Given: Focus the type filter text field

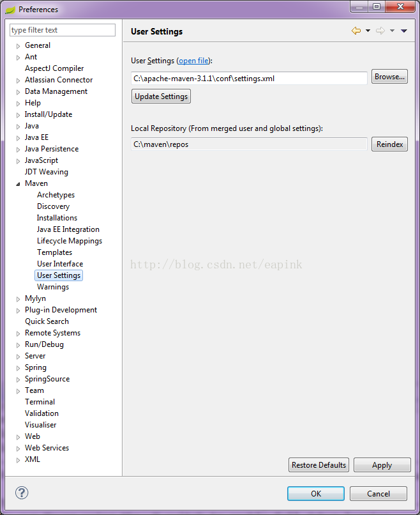Looking at the screenshot, I should click(63, 30).
